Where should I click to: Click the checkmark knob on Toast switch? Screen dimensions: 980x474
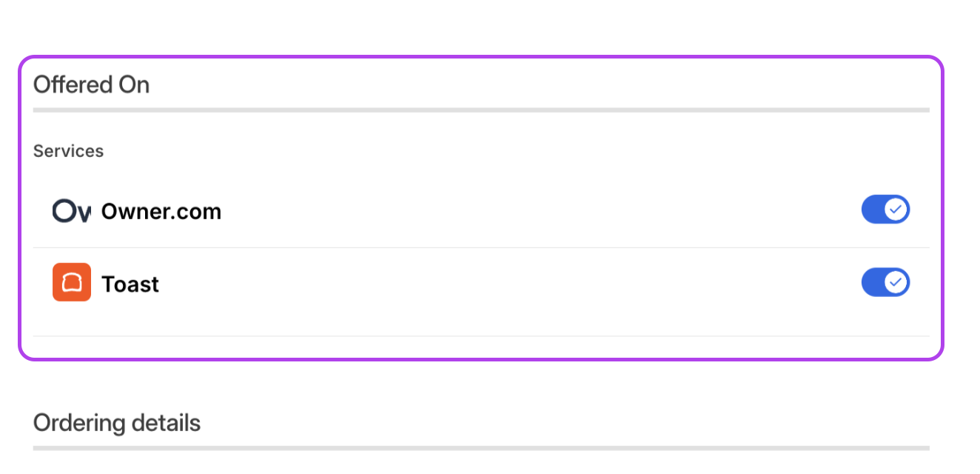(896, 282)
